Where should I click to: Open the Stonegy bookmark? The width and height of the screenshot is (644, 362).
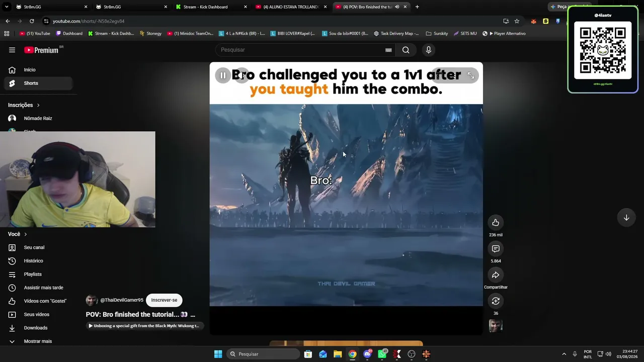click(x=150, y=34)
